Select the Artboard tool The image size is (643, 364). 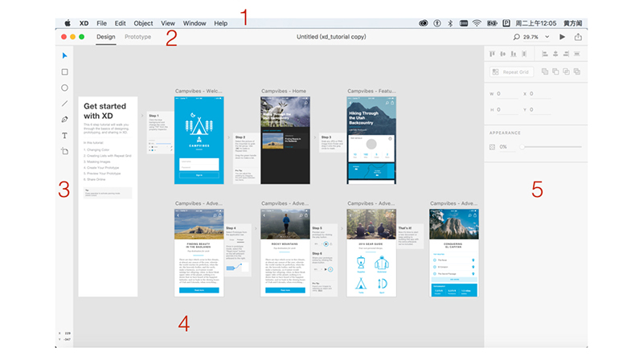(65, 151)
